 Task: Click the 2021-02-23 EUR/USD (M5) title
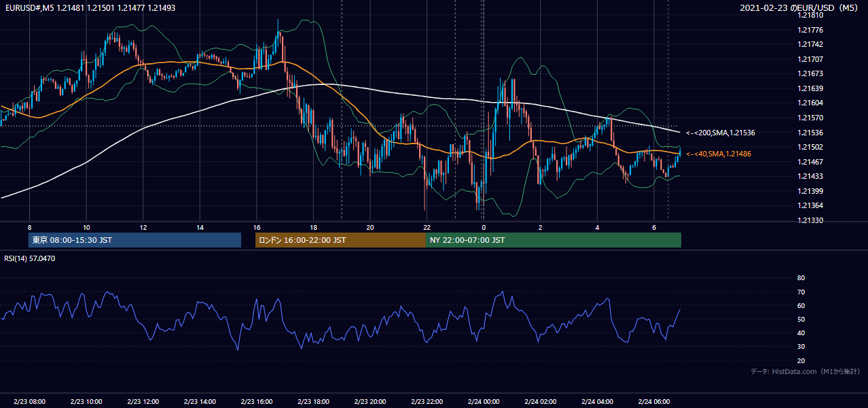tap(800, 8)
